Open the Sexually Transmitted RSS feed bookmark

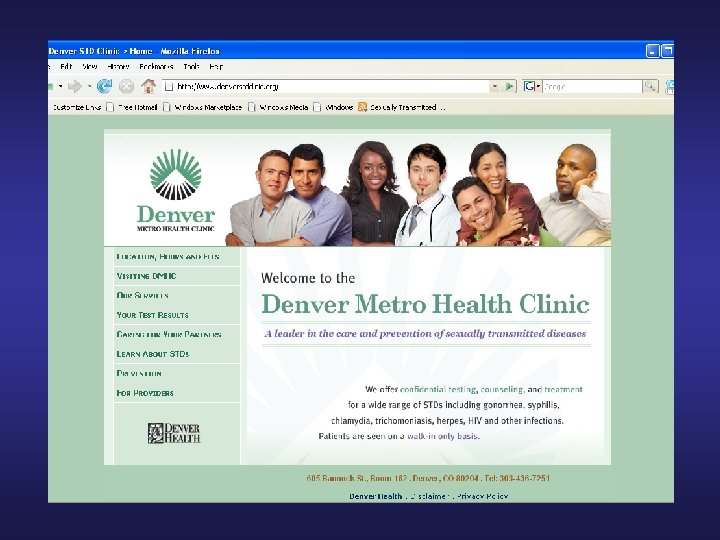click(403, 107)
